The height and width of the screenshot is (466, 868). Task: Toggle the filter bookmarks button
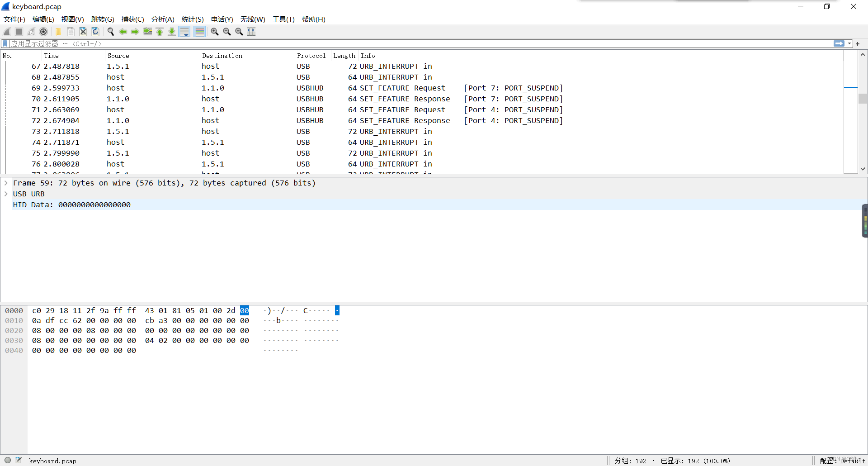5,43
